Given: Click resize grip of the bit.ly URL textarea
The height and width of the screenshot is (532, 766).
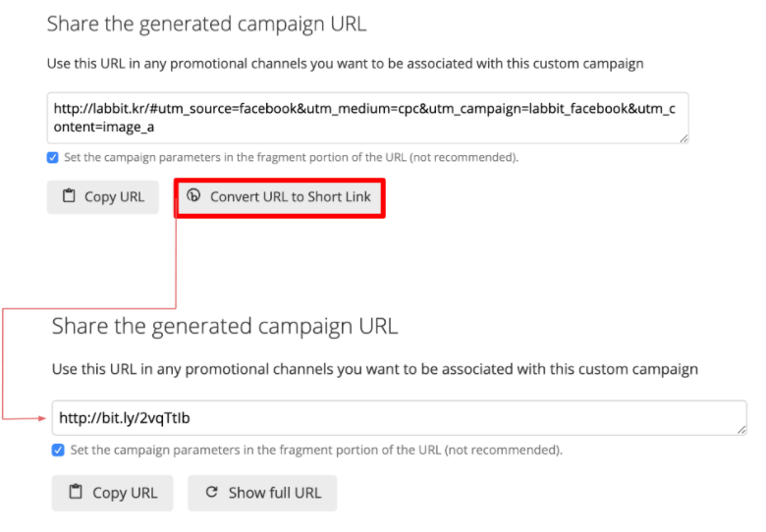Looking at the screenshot, I should pyautogui.click(x=740, y=429).
